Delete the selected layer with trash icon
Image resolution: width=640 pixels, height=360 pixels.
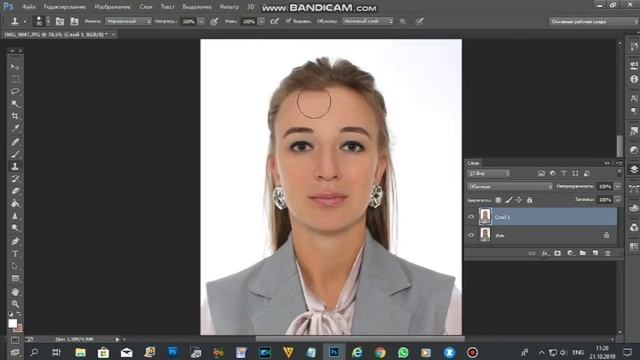(x=608, y=253)
